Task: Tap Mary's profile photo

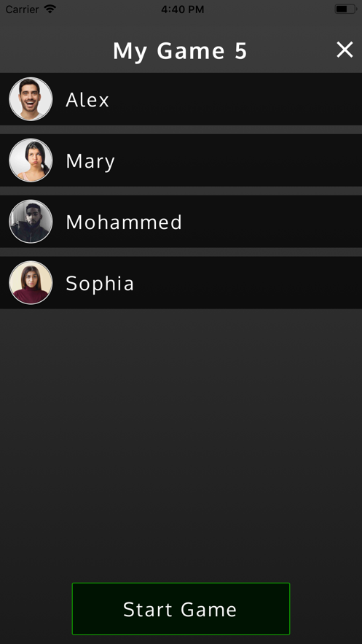Action: (x=31, y=160)
